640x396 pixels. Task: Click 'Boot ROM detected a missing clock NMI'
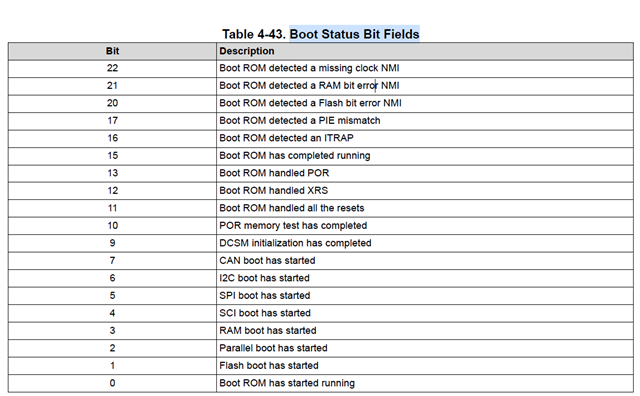coord(309,68)
